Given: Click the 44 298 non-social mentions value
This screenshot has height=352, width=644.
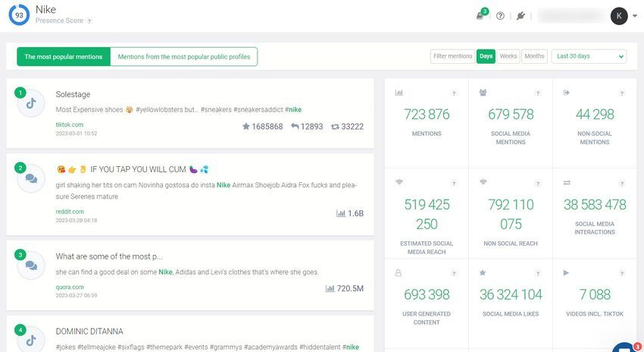Looking at the screenshot, I should [x=595, y=115].
